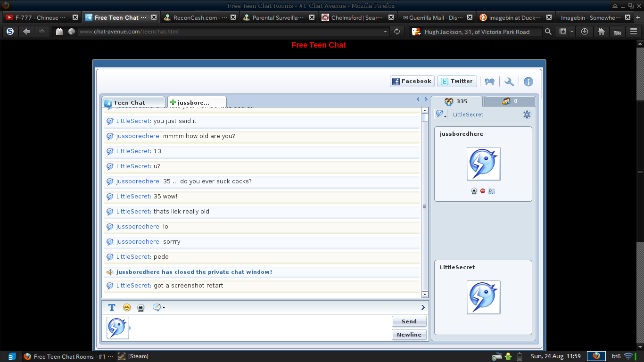Close the ReconCash.com tab
The image size is (644, 362).
(232, 17)
